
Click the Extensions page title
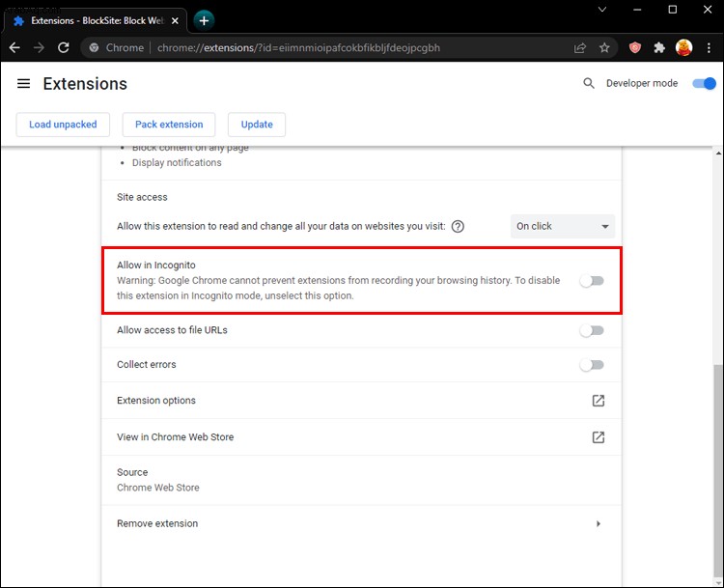pos(85,84)
